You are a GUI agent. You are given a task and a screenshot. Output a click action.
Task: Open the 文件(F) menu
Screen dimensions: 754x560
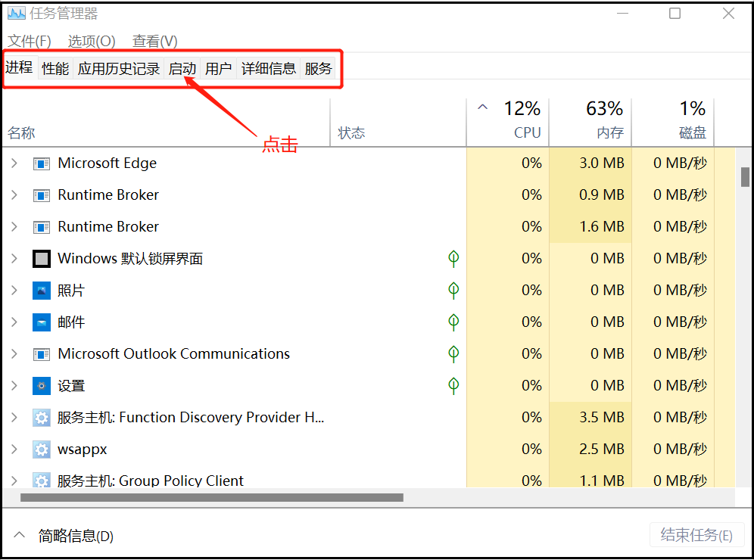pos(30,42)
